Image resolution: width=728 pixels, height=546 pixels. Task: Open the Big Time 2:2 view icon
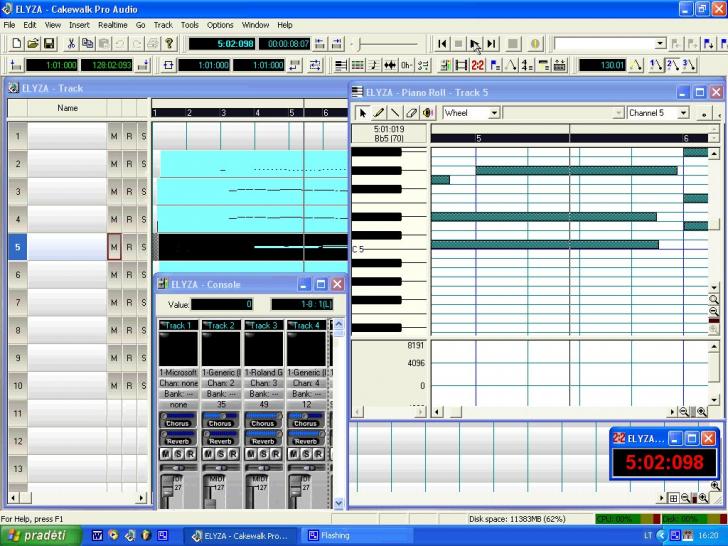478,65
